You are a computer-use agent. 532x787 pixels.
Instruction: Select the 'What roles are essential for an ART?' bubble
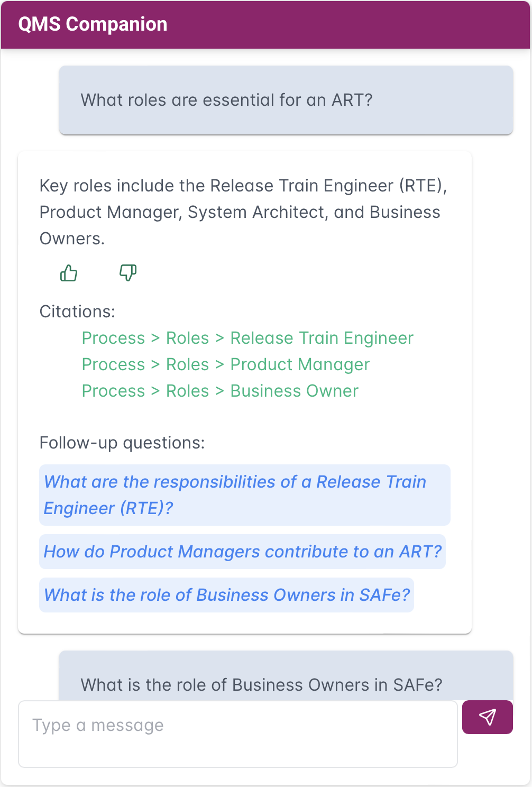click(x=286, y=100)
